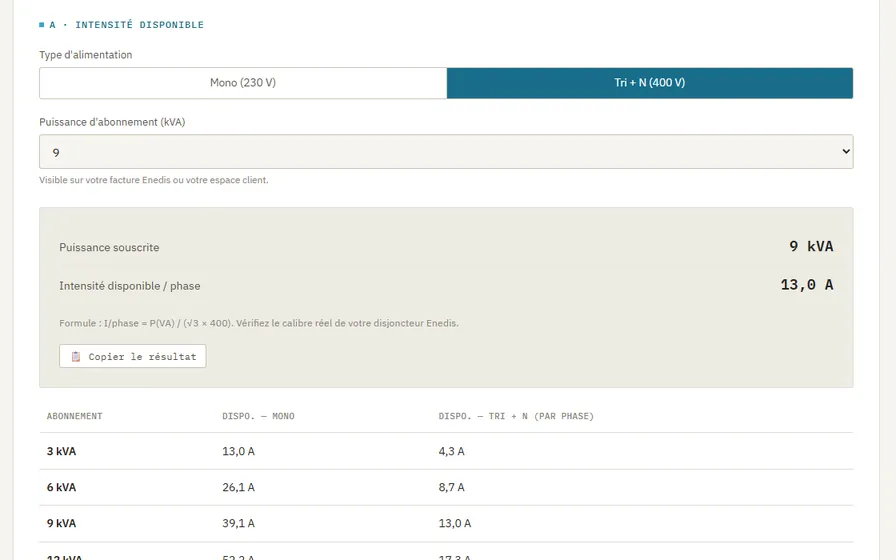The height and width of the screenshot is (560, 896).
Task: Click the 'DISPO. — MONO' column header
Action: (x=258, y=416)
